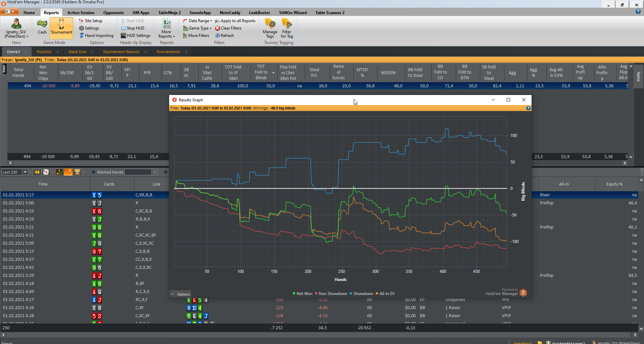Open Hand Importing
The image size is (644, 344).
tap(96, 36)
